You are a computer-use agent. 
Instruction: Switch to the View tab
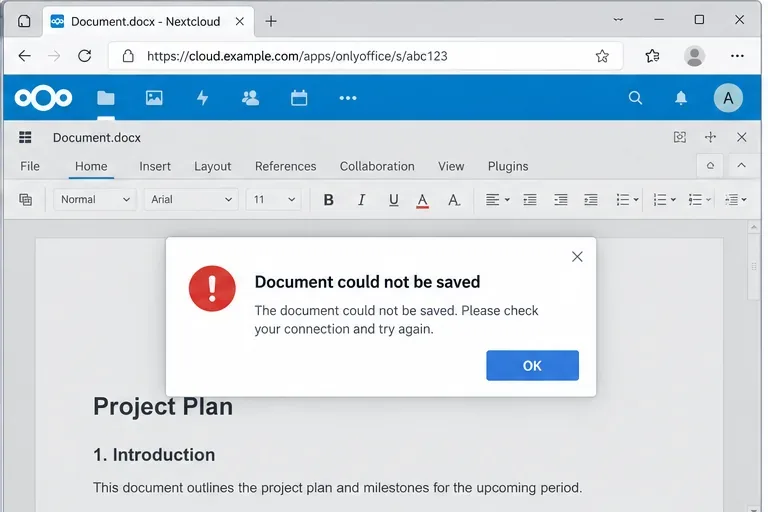451,166
